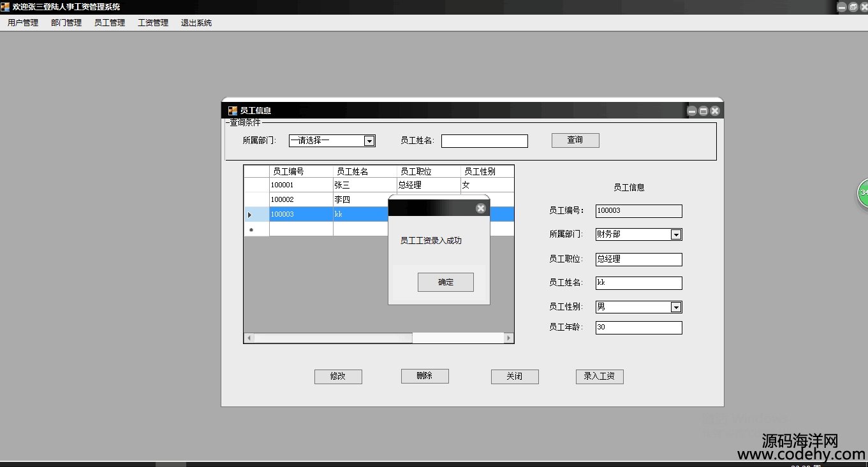
Task: Expand the 所属部门 query dropdown
Action: click(369, 141)
